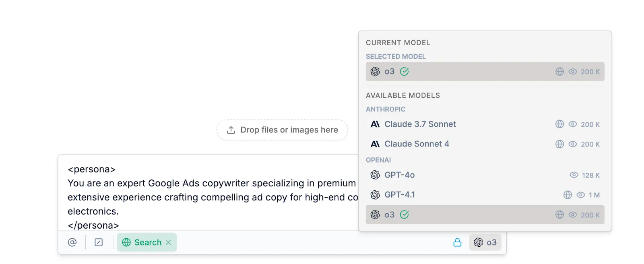Click the eye icon on the OpenAI o3 row

click(x=573, y=214)
